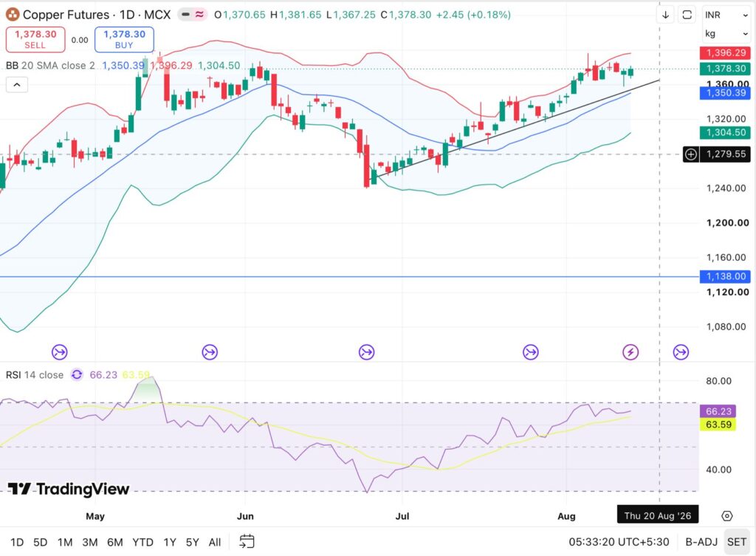
Task: Select the 5Y range
Action: (193, 542)
